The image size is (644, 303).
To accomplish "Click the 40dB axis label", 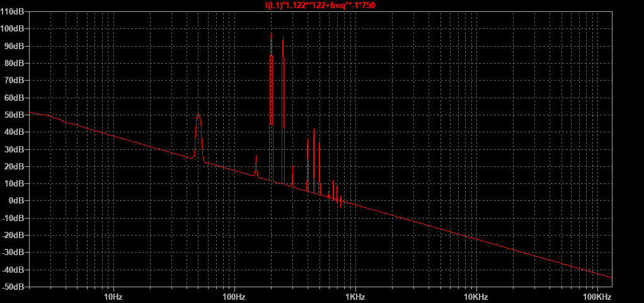I will click(14, 132).
